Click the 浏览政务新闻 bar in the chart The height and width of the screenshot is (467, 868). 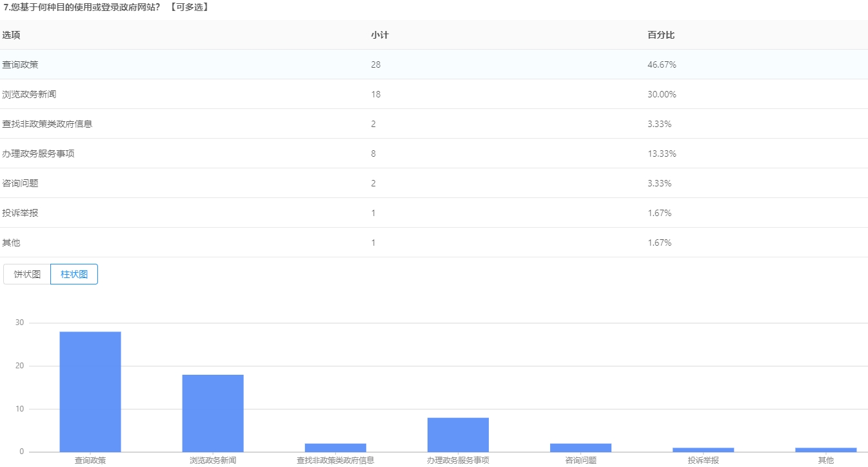(x=213, y=413)
